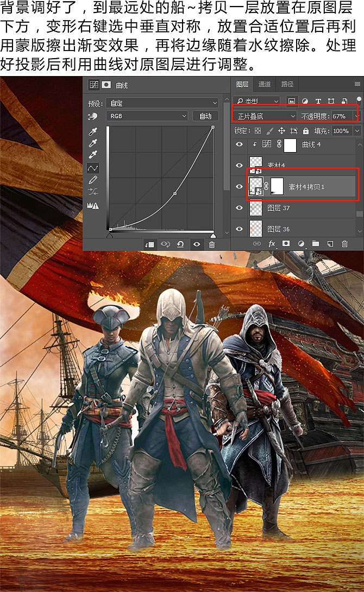The width and height of the screenshot is (364, 592).
Task: Click the white input slider triangle under curve
Action: tap(213, 235)
